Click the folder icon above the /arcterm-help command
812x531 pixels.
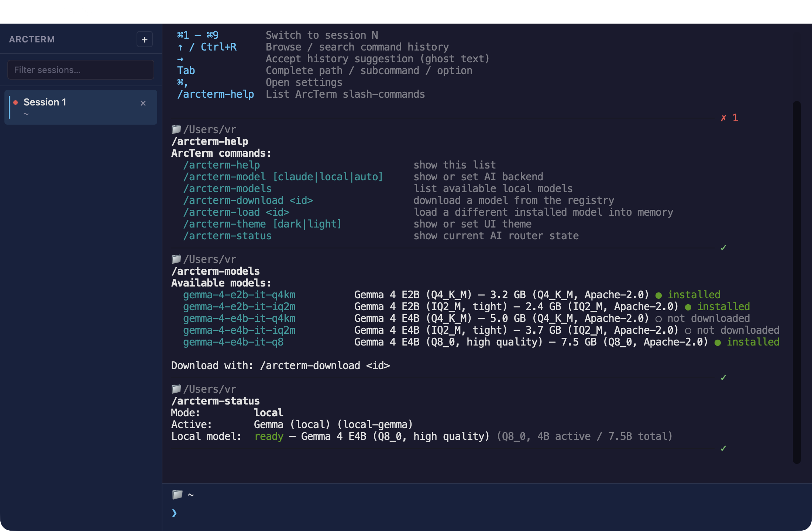pos(176,129)
